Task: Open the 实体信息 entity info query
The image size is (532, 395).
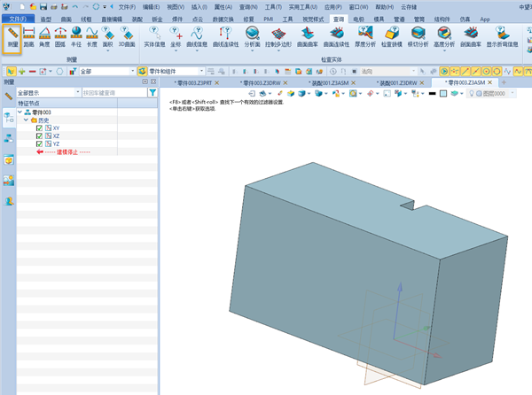Action: click(154, 37)
